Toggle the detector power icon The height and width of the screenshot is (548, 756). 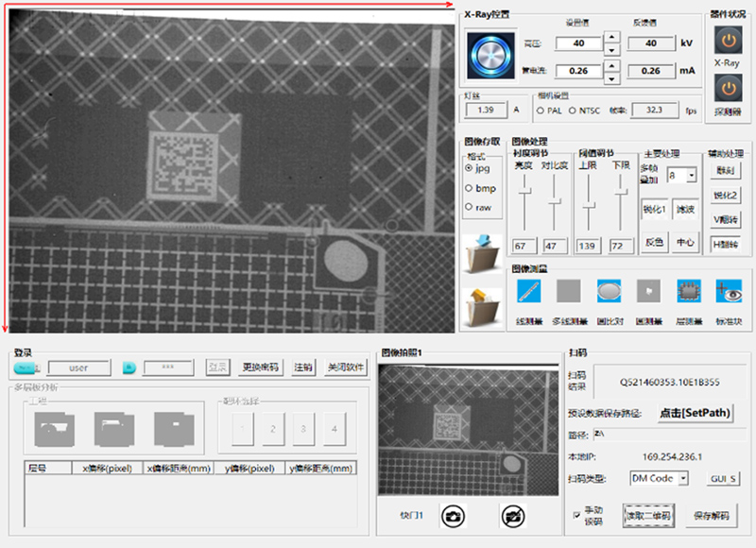[727, 89]
